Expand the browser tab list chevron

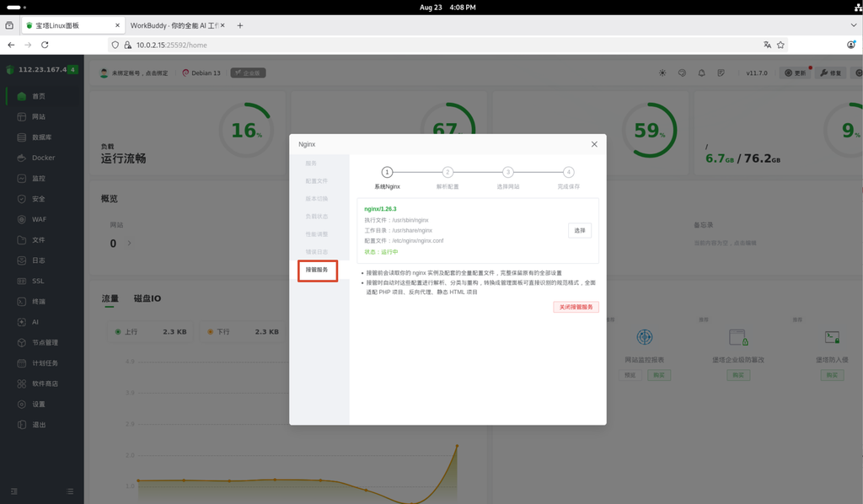point(854,25)
